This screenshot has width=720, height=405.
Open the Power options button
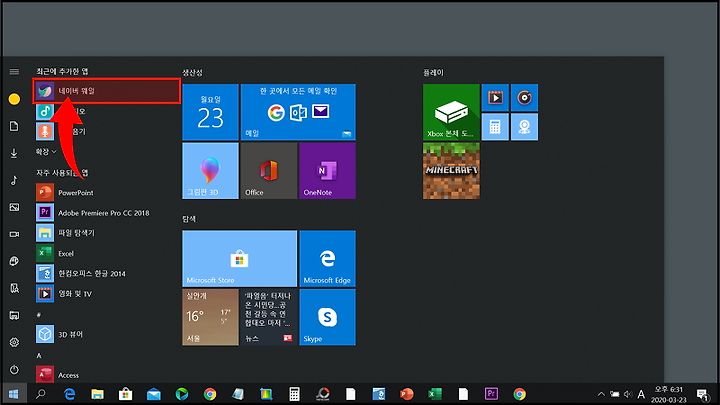tap(14, 370)
